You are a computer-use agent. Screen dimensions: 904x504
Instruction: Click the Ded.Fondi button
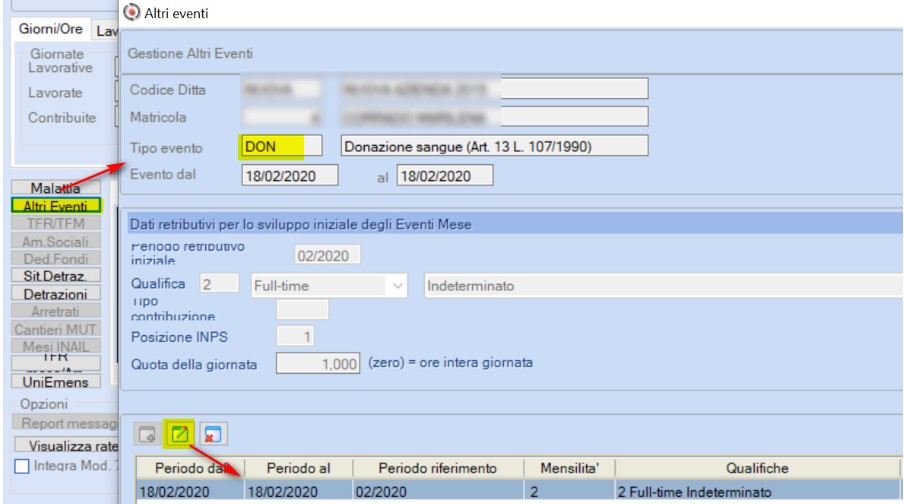click(x=56, y=258)
